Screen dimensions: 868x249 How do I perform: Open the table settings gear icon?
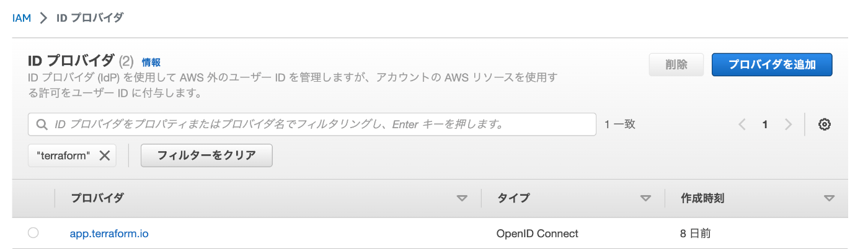tap(824, 124)
